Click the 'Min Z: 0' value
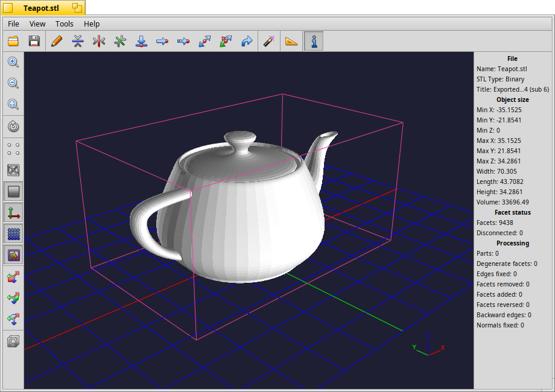 (488, 130)
